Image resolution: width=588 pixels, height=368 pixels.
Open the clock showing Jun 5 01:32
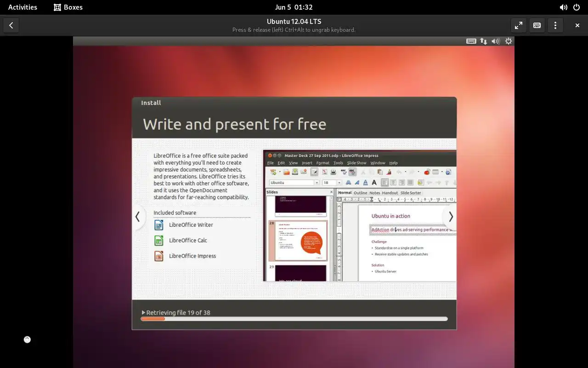pos(294,7)
